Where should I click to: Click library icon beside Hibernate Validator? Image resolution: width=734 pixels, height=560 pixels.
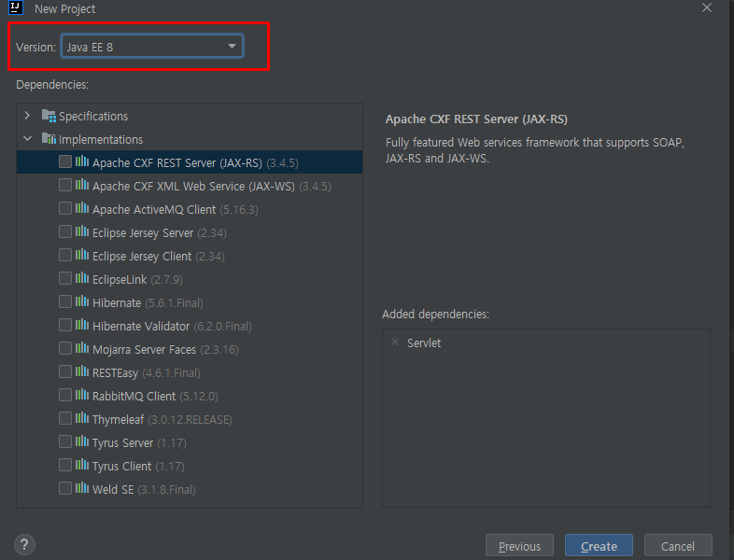pos(82,325)
